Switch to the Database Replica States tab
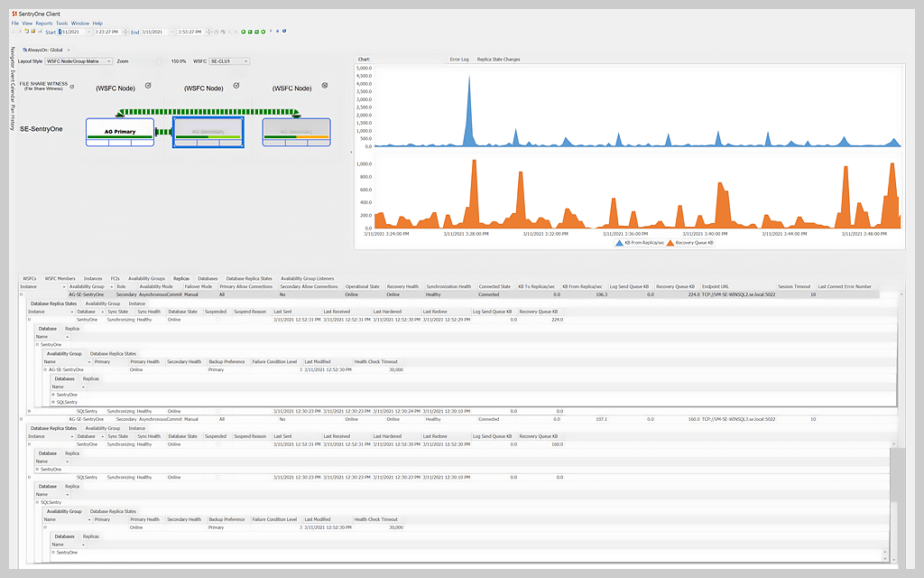This screenshot has width=924, height=578. [x=247, y=279]
